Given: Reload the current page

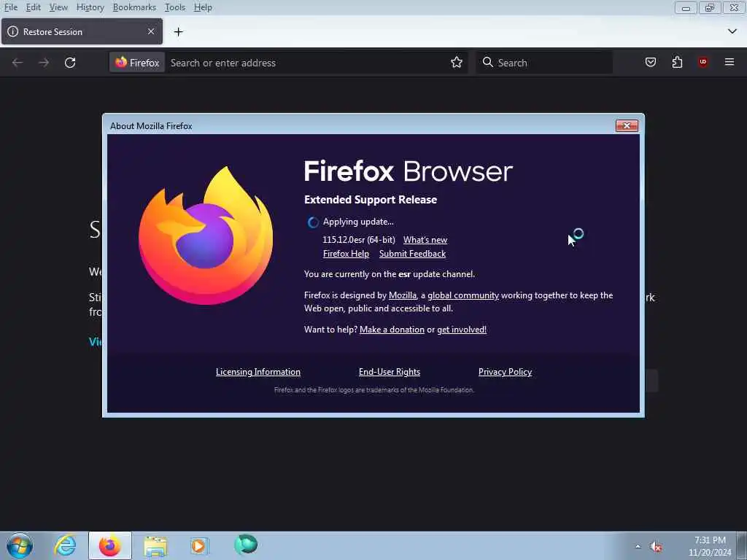Looking at the screenshot, I should (x=70, y=63).
